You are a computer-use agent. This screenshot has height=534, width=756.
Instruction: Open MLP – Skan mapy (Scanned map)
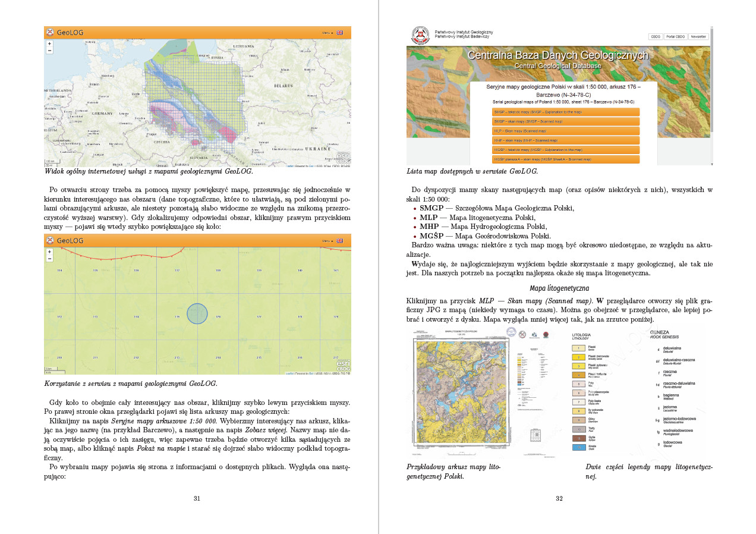pos(566,131)
